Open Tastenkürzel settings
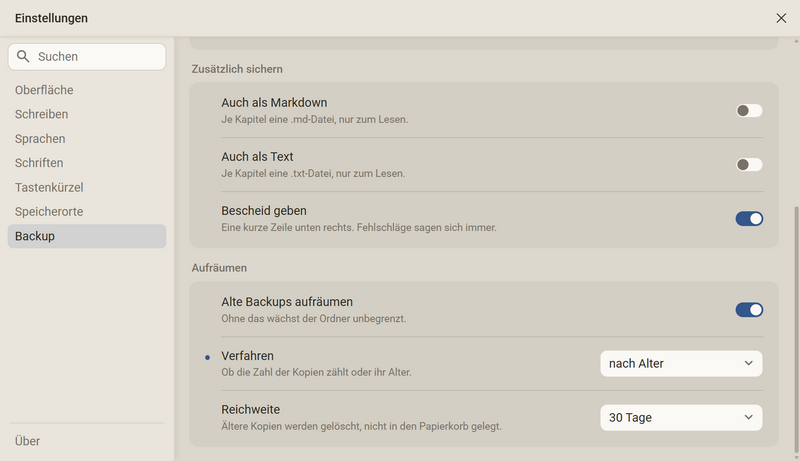This screenshot has height=461, width=800. (87, 188)
